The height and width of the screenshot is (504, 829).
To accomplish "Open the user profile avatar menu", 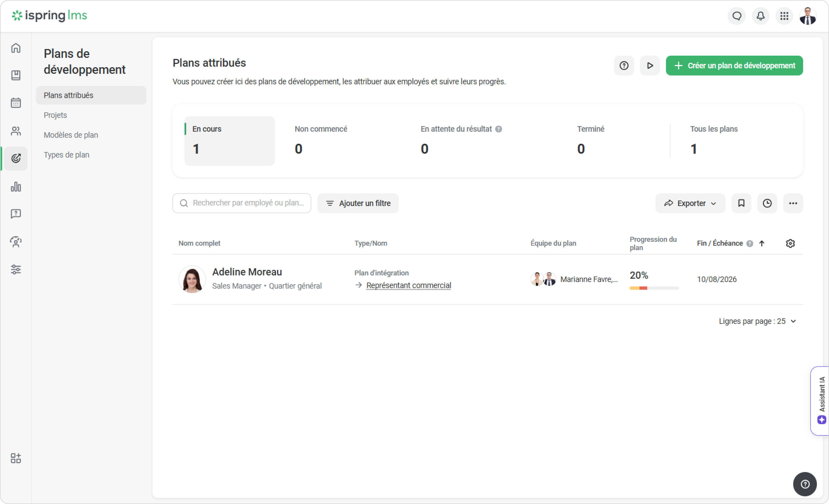I will click(808, 16).
